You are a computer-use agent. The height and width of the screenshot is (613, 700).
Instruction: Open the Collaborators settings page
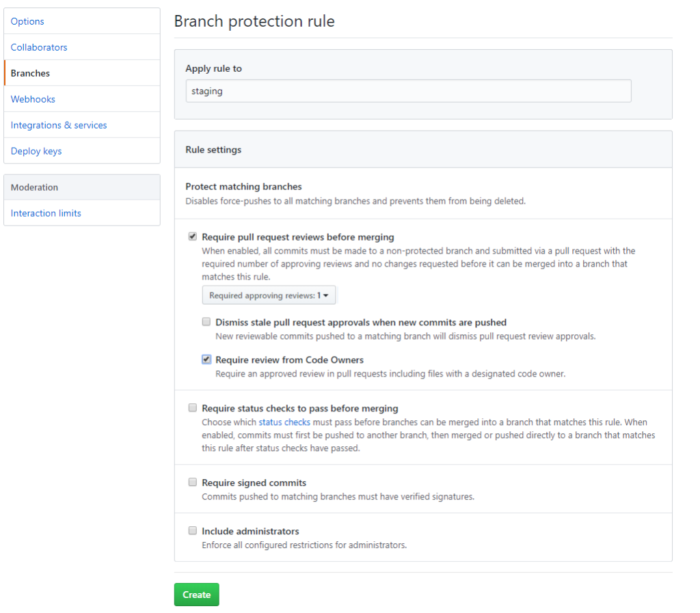tap(39, 47)
